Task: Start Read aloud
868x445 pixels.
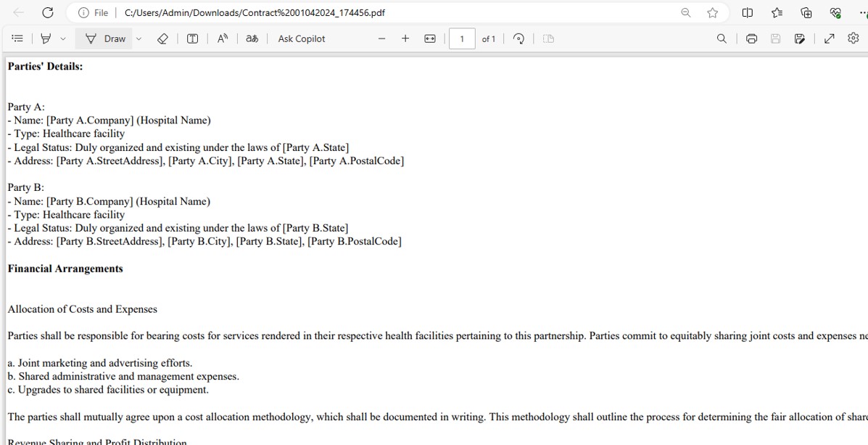Action: (x=223, y=38)
